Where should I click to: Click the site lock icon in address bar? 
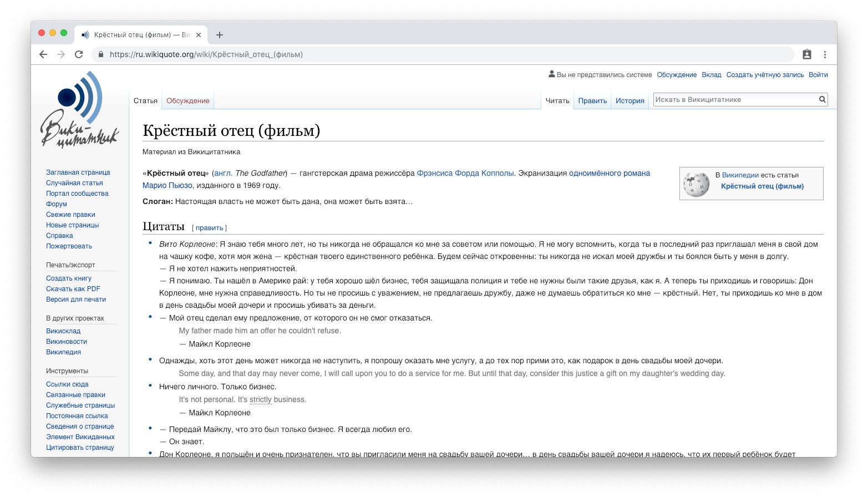pos(101,54)
